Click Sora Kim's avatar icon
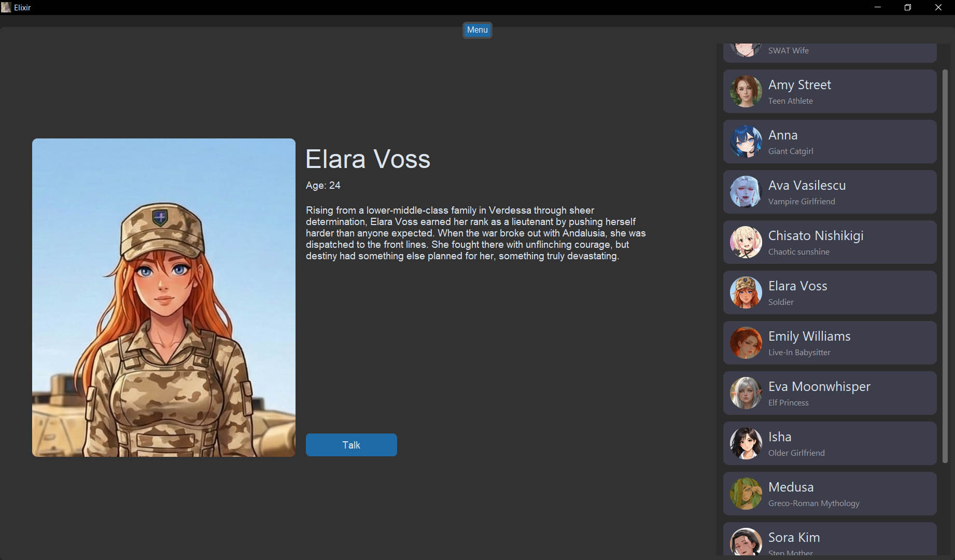This screenshot has width=955, height=560. point(746,542)
